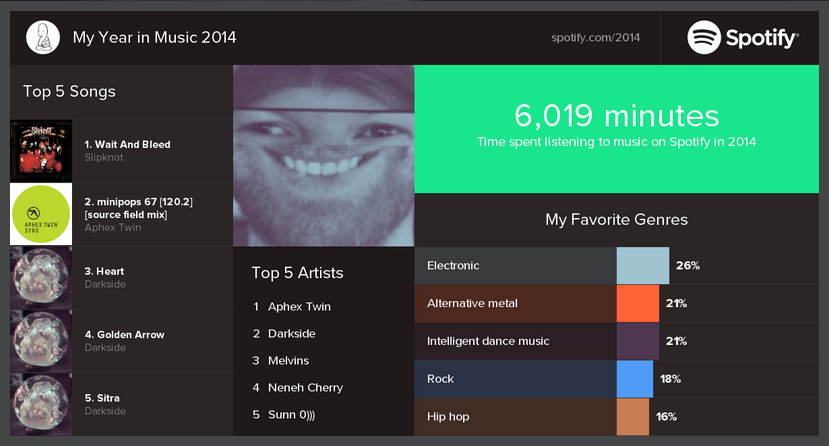Select the Aphex Twin Syro album cover
Viewport: 829px width, 446px height.
click(x=41, y=214)
